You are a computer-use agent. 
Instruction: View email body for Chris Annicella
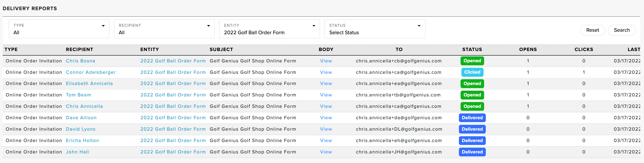[x=326, y=106]
